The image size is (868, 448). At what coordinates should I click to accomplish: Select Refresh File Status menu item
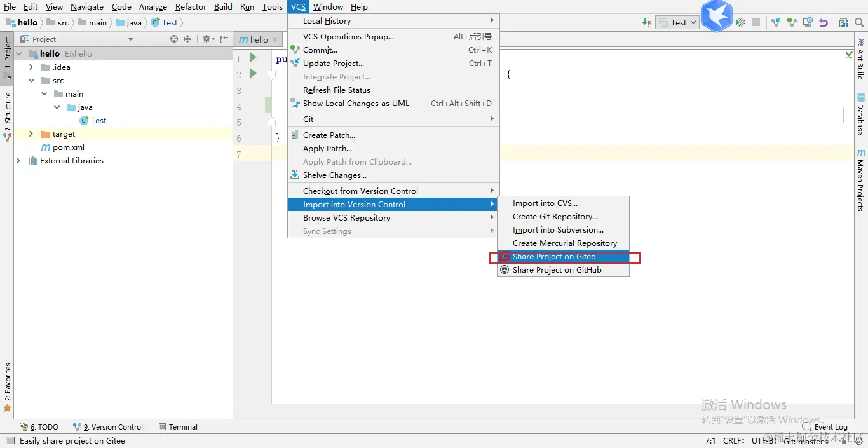393,90
